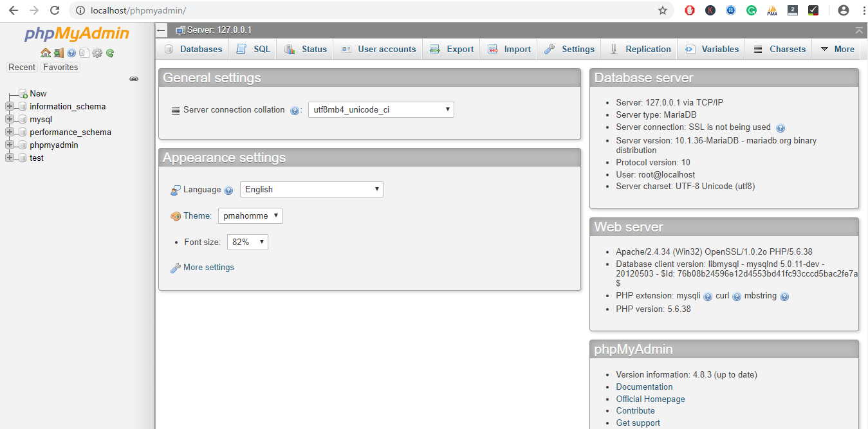The image size is (868, 429).
Task: Click help icon beside Language label
Action: pos(228,190)
